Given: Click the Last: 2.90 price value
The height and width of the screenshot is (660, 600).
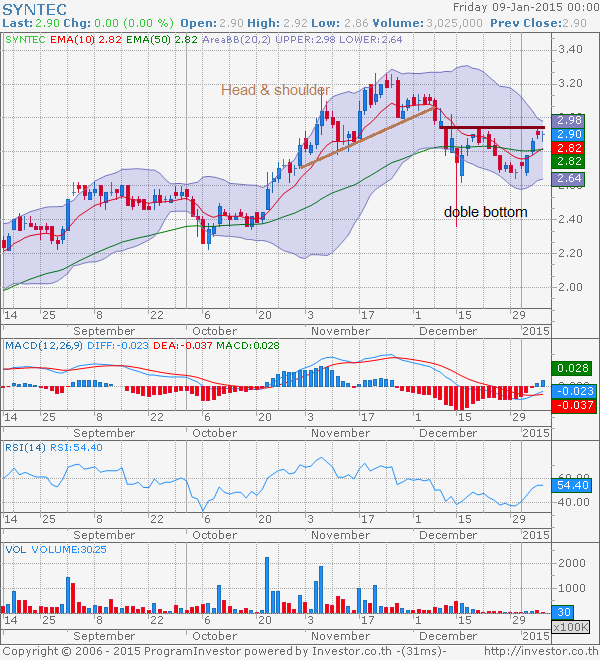Looking at the screenshot, I should (x=31, y=23).
